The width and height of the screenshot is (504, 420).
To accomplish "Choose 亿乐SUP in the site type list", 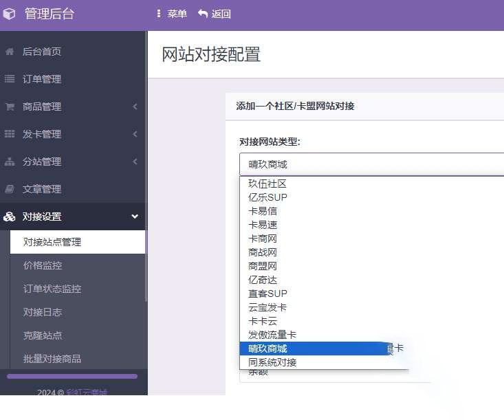I will 267,197.
